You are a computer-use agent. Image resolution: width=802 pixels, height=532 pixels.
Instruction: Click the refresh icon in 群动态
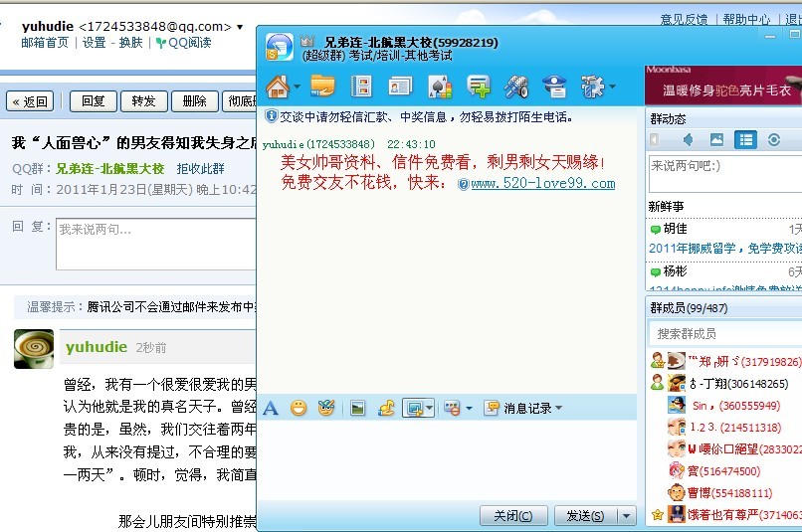click(774, 139)
